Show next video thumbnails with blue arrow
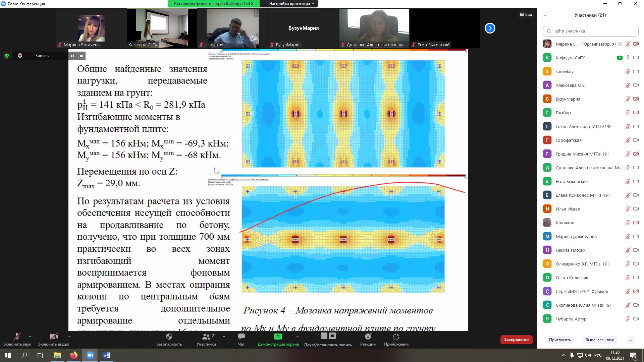This screenshot has height=362, width=644. pos(490,28)
